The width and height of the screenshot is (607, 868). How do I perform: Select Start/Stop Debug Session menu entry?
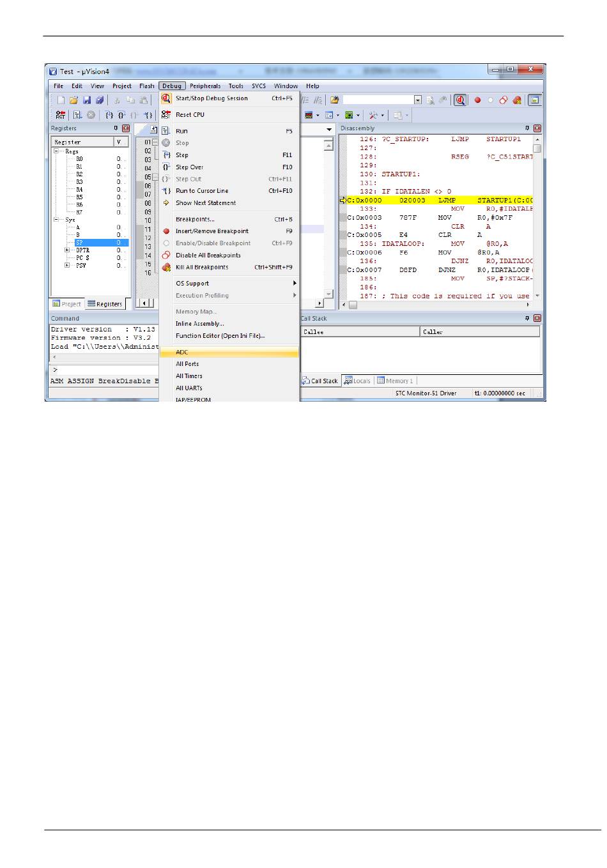229,98
